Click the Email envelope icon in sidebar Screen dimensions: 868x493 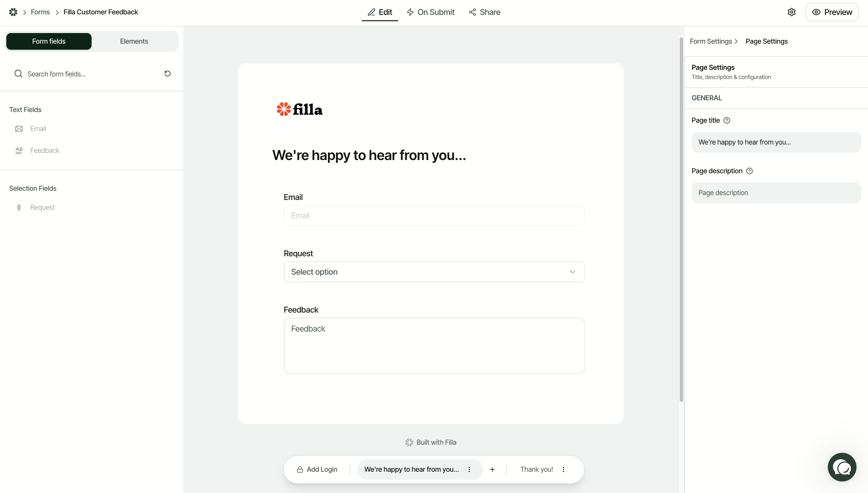pyautogui.click(x=19, y=129)
